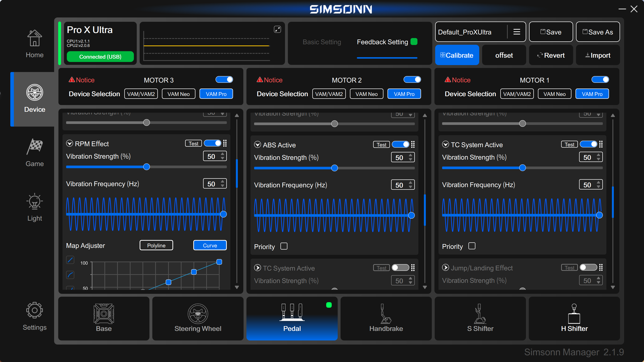Click the Motor 2 TC System drag handle dots
This screenshot has height=362, width=644.
[x=413, y=267]
